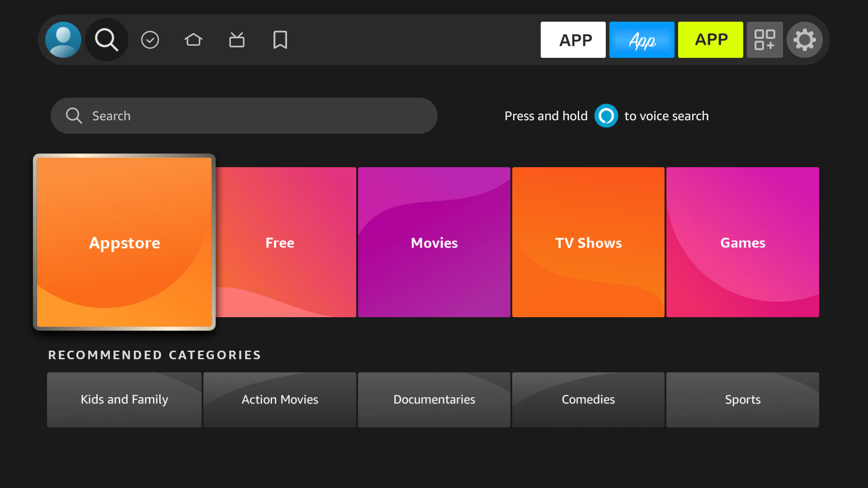Launch the yellow-green APP tile

(x=710, y=40)
